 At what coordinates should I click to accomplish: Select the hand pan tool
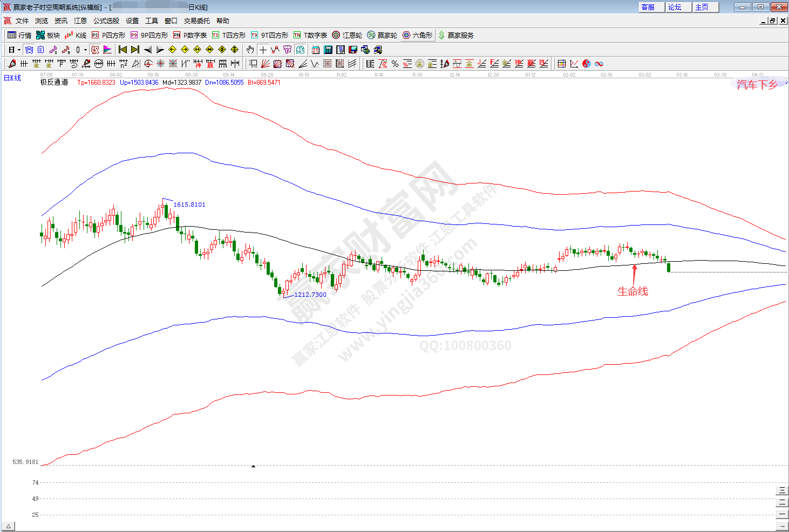pyautogui.click(x=250, y=50)
